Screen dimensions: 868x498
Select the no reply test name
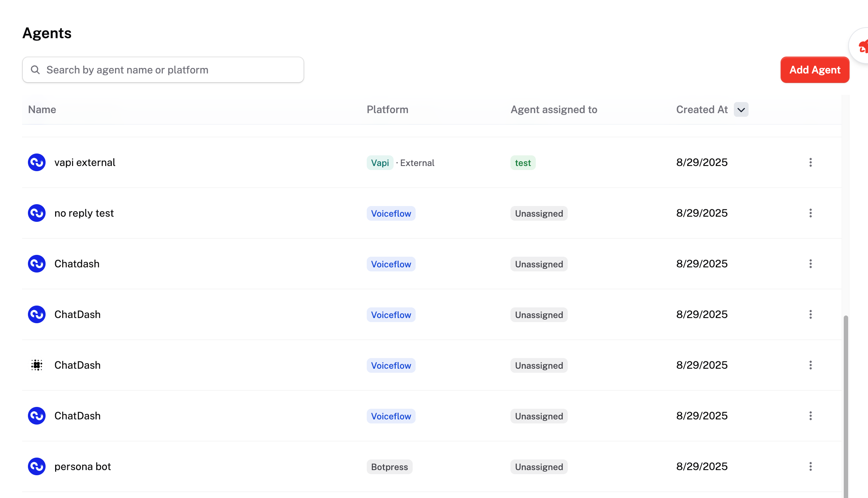point(84,213)
